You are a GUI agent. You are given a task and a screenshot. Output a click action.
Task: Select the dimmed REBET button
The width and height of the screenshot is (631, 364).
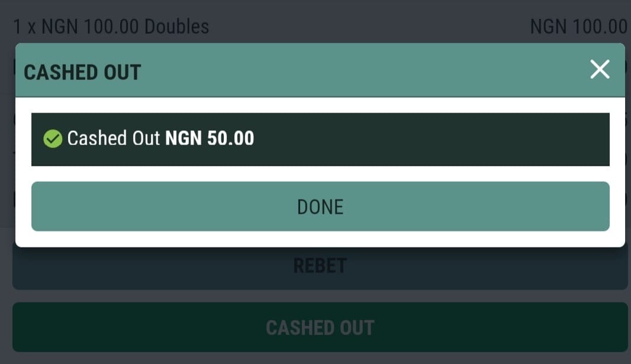point(320,266)
